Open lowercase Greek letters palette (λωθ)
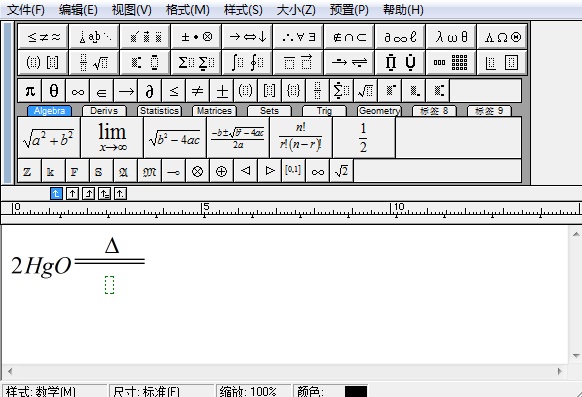582x397 pixels. pyautogui.click(x=451, y=37)
